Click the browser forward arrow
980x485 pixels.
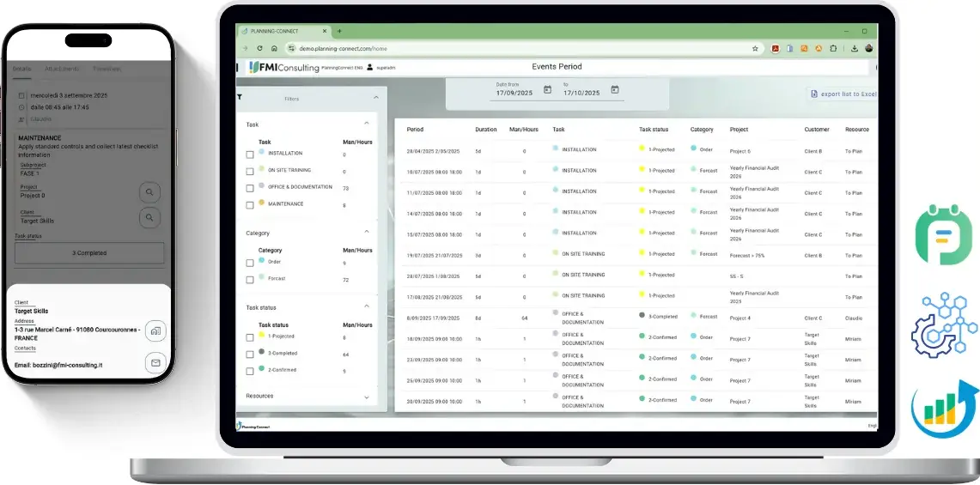click(245, 48)
